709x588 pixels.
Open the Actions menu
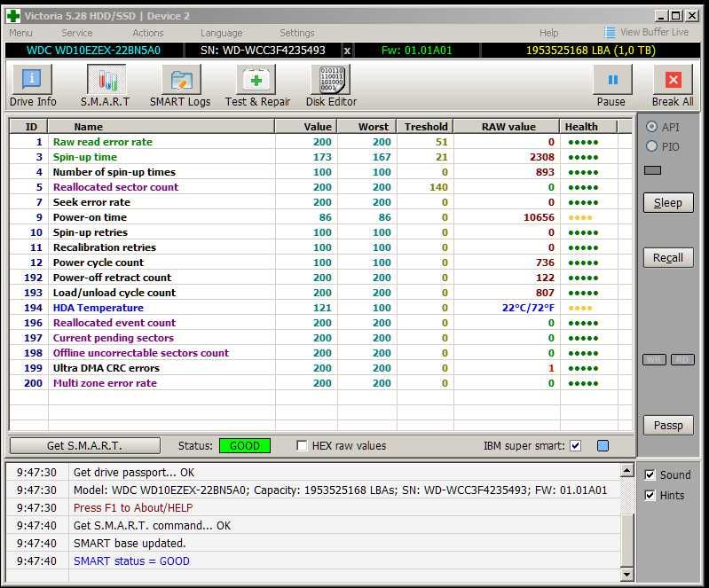pos(148,33)
